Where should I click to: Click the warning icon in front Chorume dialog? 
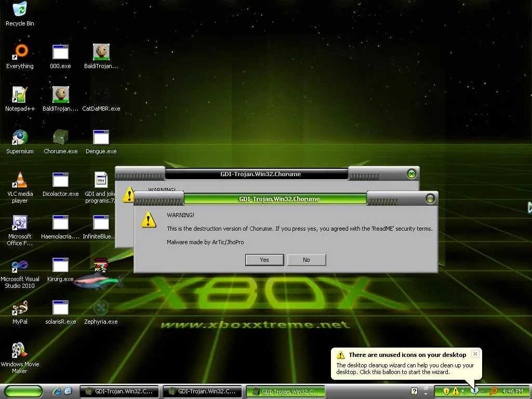point(149,220)
